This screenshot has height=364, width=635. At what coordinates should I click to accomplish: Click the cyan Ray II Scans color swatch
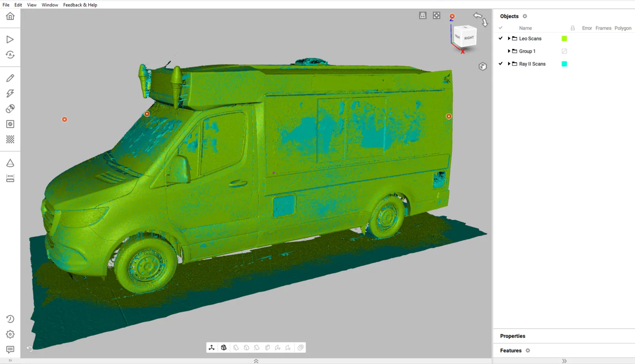click(x=564, y=64)
